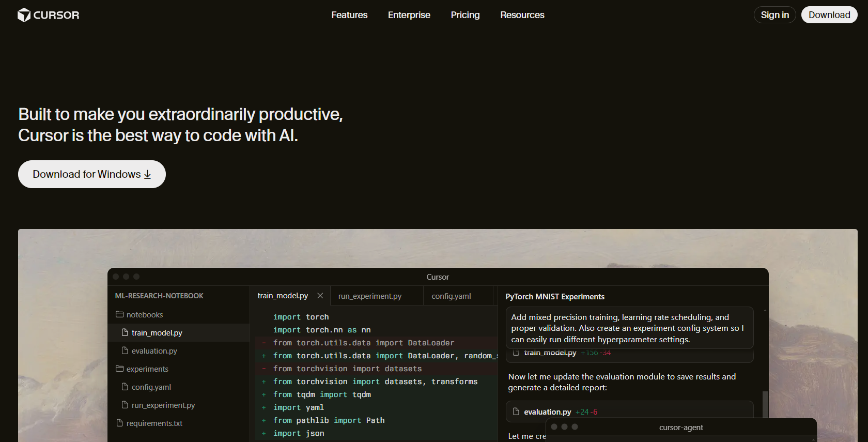Close the train_model.py tab with X
Image resolution: width=868 pixels, height=442 pixels.
pos(320,296)
